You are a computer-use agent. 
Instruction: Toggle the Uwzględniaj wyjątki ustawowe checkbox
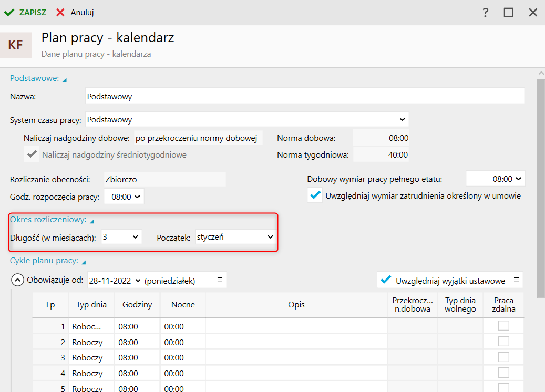[x=386, y=280]
